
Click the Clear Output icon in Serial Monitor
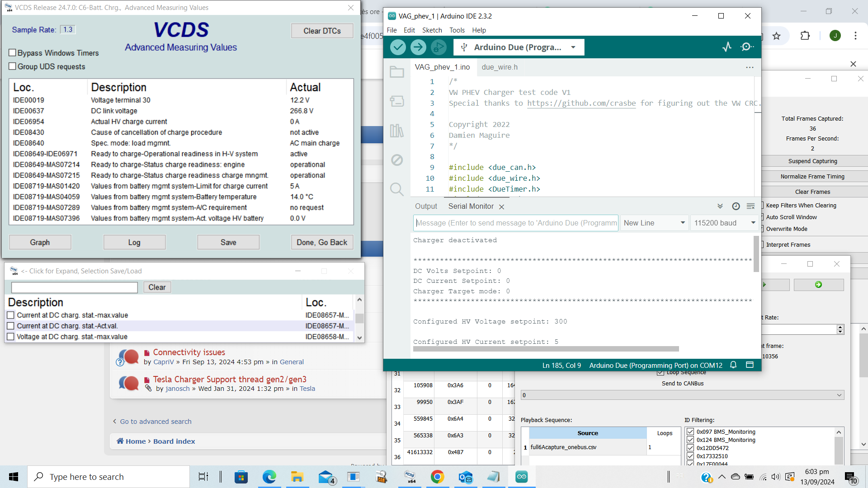(751, 206)
